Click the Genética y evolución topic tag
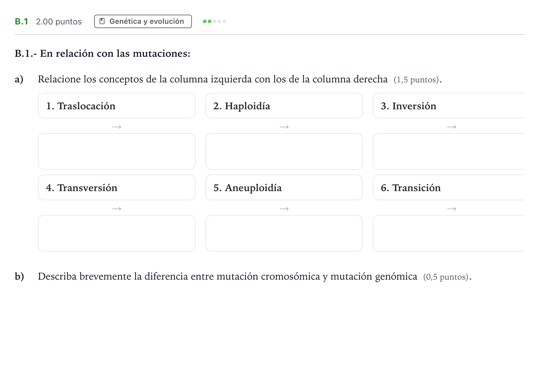 tap(143, 21)
